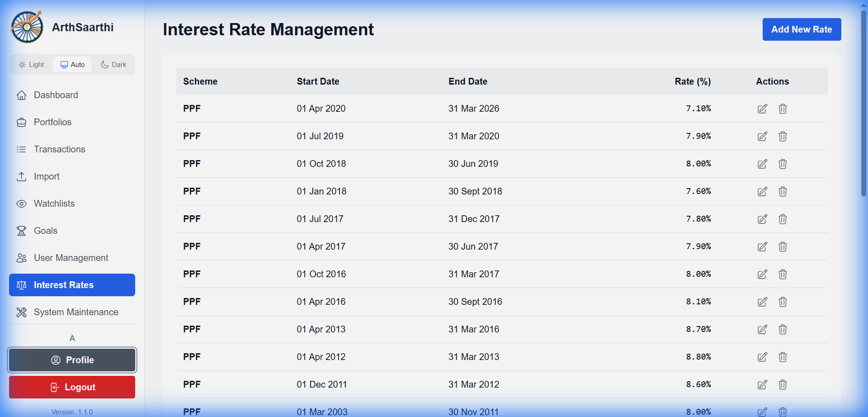This screenshot has width=868, height=417.
Task: Enable Dark theme
Action: (x=113, y=64)
